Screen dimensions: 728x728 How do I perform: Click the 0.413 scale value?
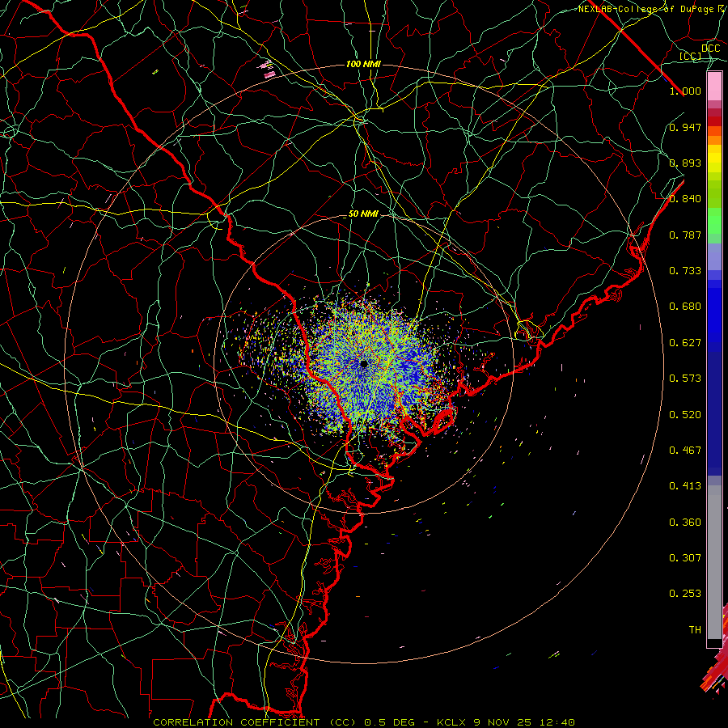(685, 486)
